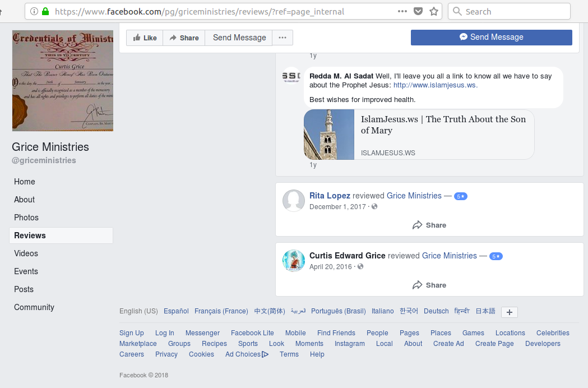Click the Sign Up footer link
The width and height of the screenshot is (588, 388).
click(132, 333)
